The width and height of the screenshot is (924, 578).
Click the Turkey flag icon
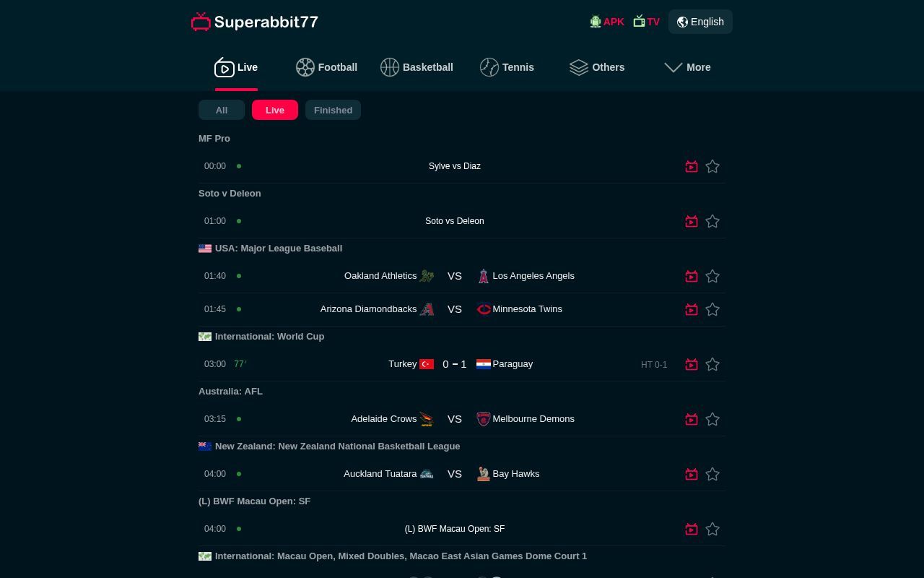tap(427, 364)
